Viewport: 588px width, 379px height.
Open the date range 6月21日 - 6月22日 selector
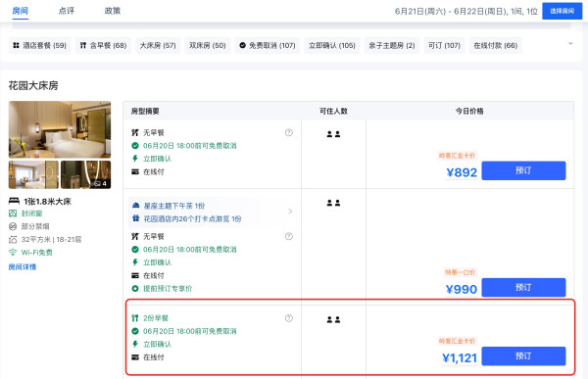click(466, 11)
